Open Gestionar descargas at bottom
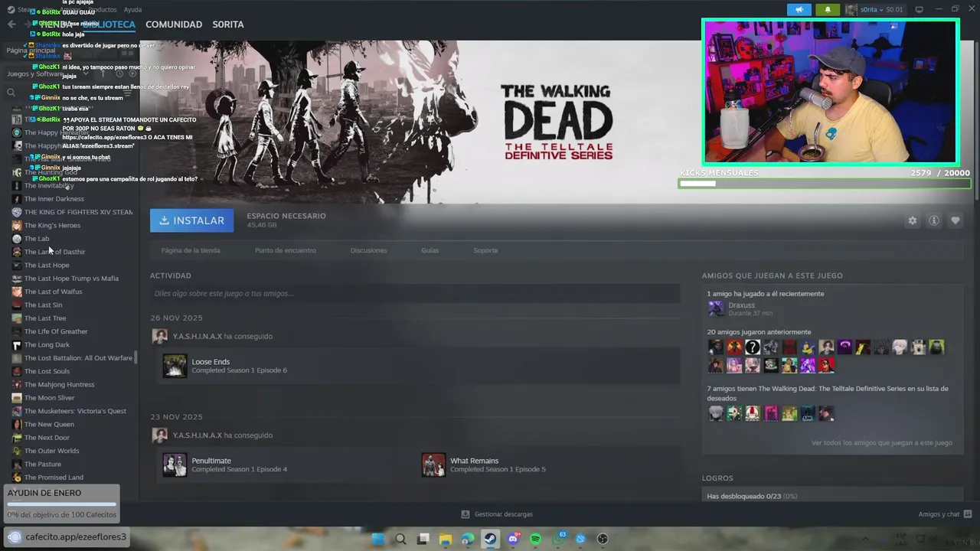This screenshot has width=980, height=551. pyautogui.click(x=497, y=514)
